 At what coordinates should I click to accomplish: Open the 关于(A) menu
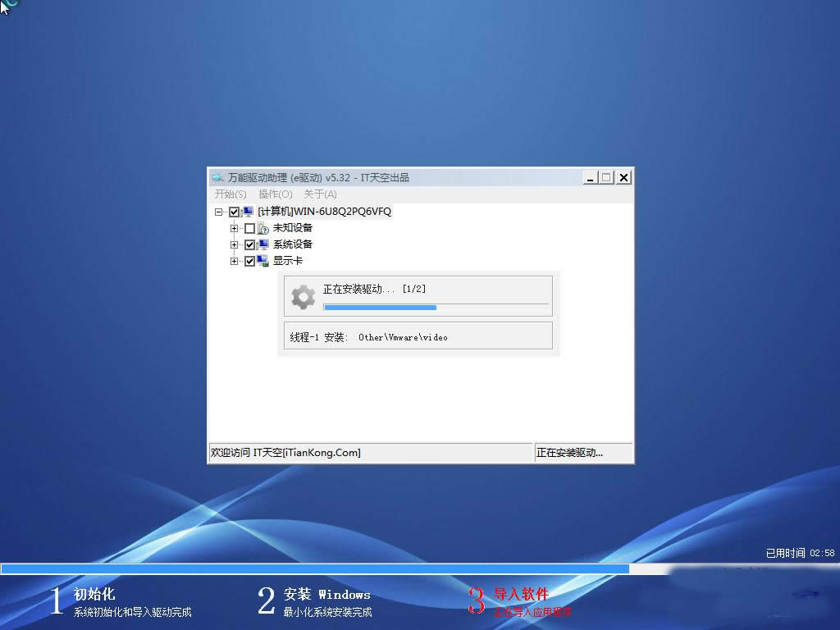coord(320,194)
